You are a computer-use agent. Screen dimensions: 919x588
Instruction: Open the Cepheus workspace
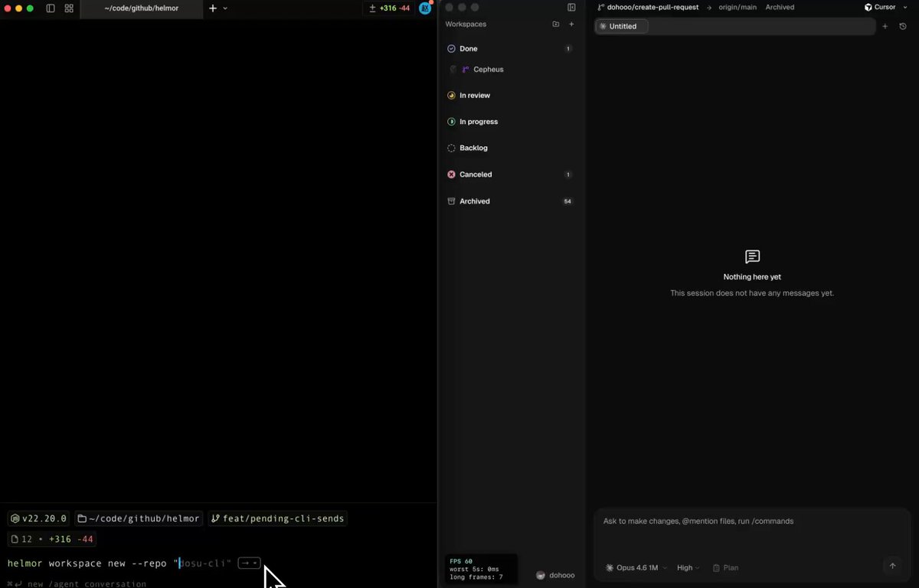(488, 70)
